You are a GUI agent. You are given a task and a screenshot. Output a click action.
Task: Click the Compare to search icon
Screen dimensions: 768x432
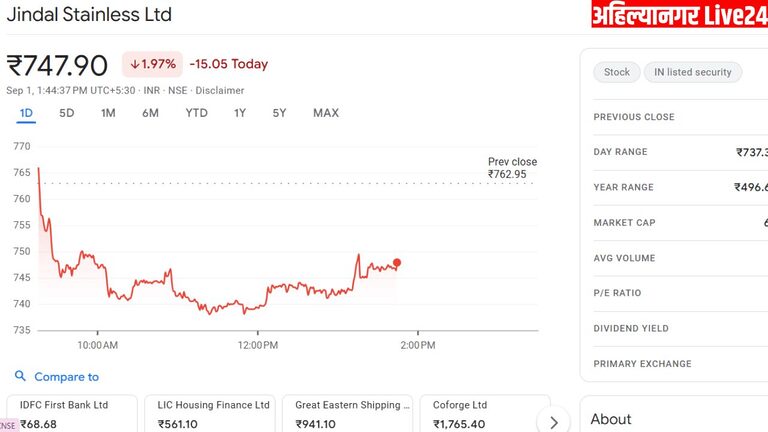[20, 377]
